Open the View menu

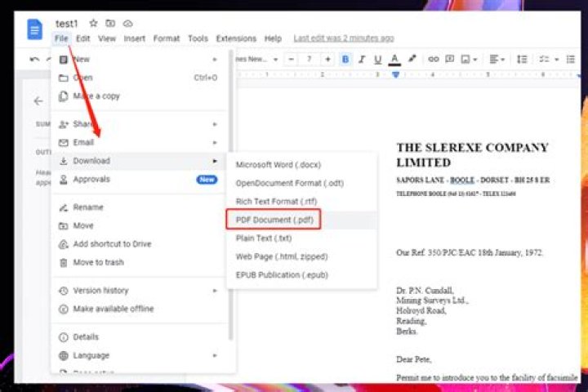pos(107,38)
